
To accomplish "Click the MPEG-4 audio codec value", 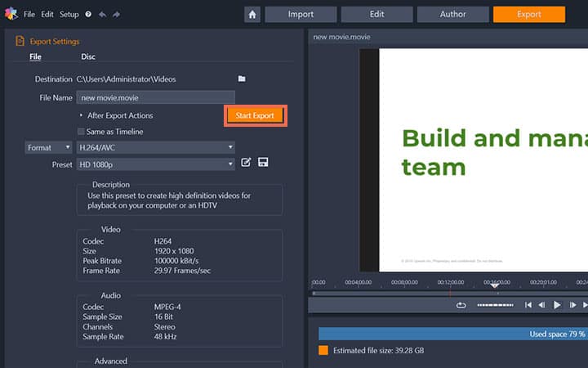I will click(167, 307).
